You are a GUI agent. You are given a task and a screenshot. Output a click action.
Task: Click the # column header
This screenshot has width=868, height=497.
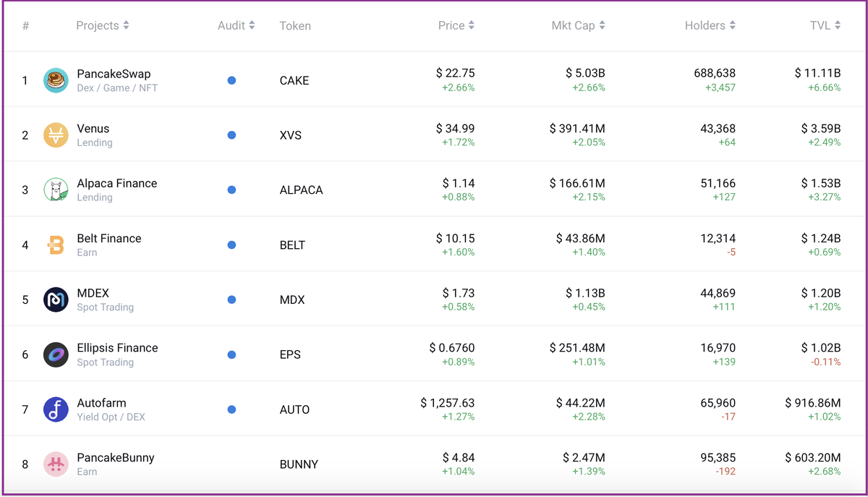point(26,26)
